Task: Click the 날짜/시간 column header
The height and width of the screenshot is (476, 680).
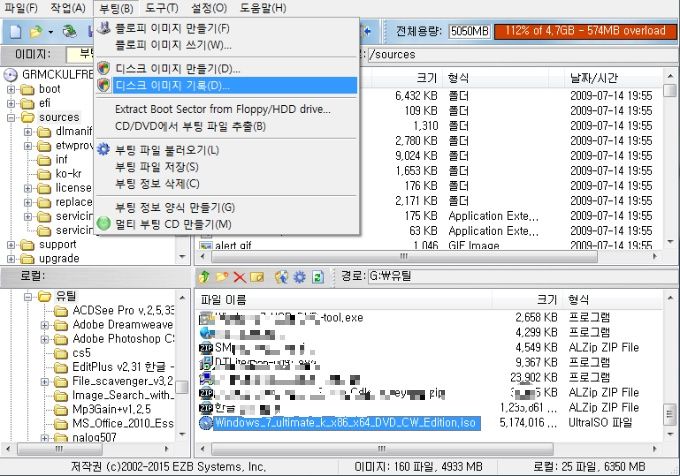Action: coord(614,78)
